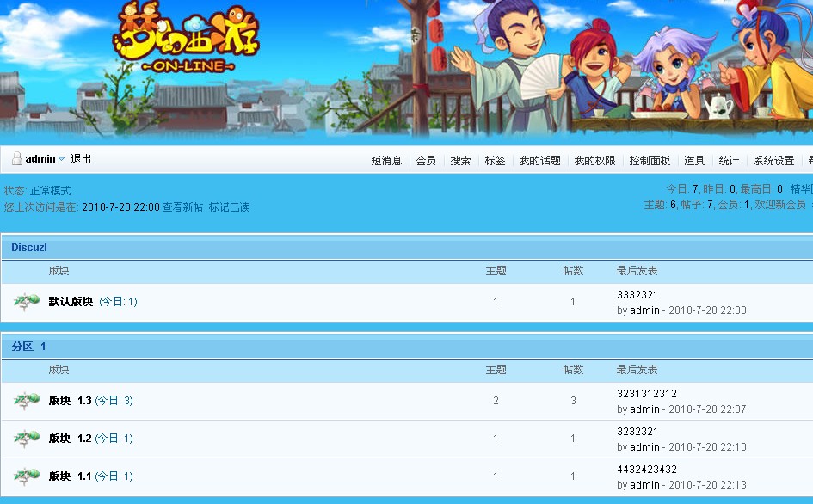Click the forum icon beside 版块 1.2
Image resolution: width=813 pixels, height=504 pixels.
(x=27, y=438)
